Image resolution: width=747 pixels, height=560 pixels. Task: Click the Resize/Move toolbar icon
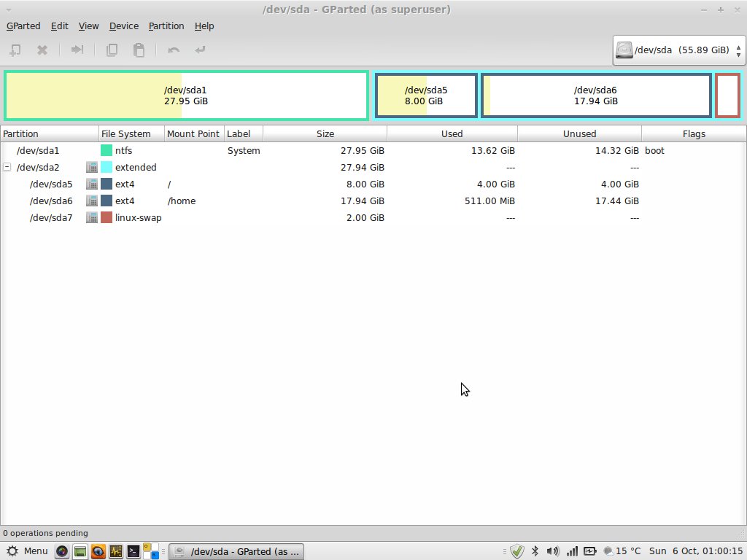click(x=77, y=50)
